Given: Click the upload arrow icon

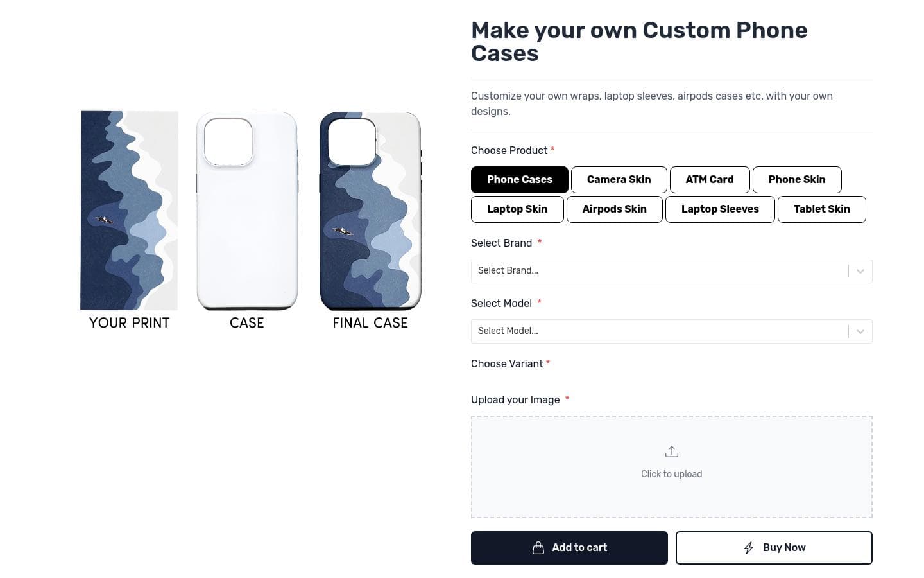Looking at the screenshot, I should [671, 452].
